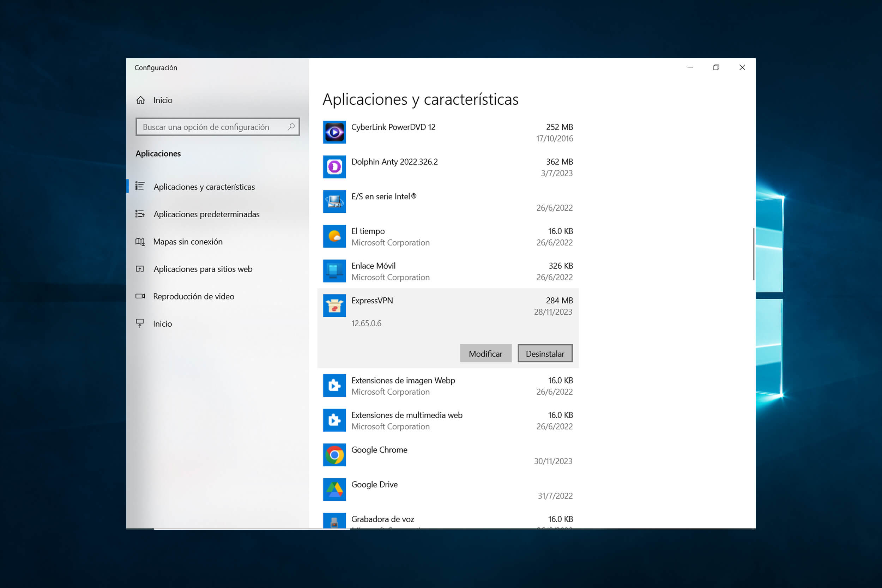882x588 pixels.
Task: Click the ExpressVPN package icon
Action: 334,305
